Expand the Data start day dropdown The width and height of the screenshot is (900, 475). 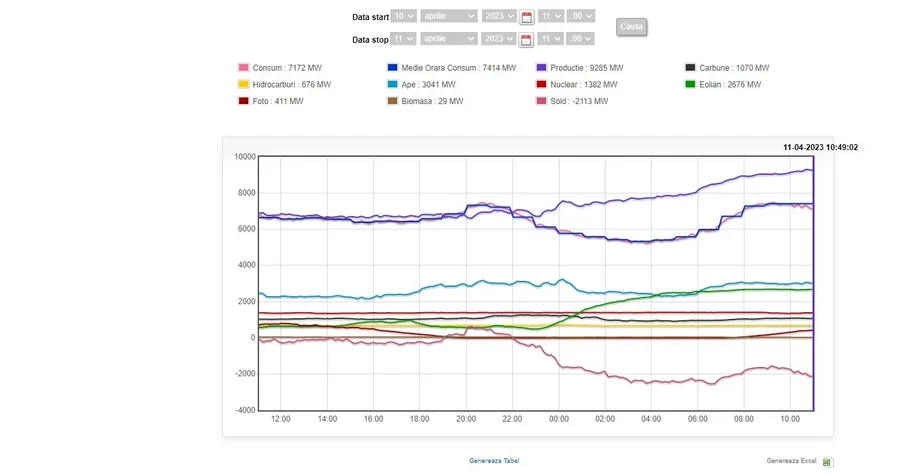[404, 16]
